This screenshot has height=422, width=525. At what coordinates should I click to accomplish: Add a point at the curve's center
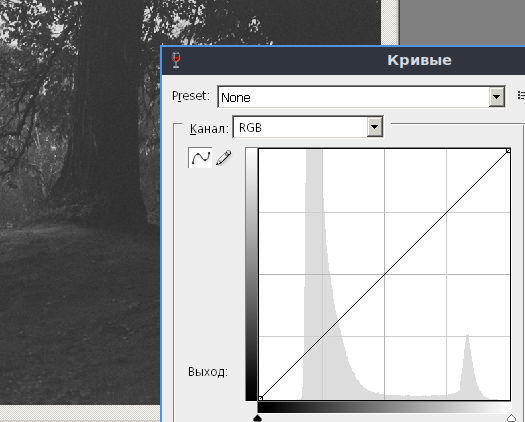pyautogui.click(x=384, y=274)
